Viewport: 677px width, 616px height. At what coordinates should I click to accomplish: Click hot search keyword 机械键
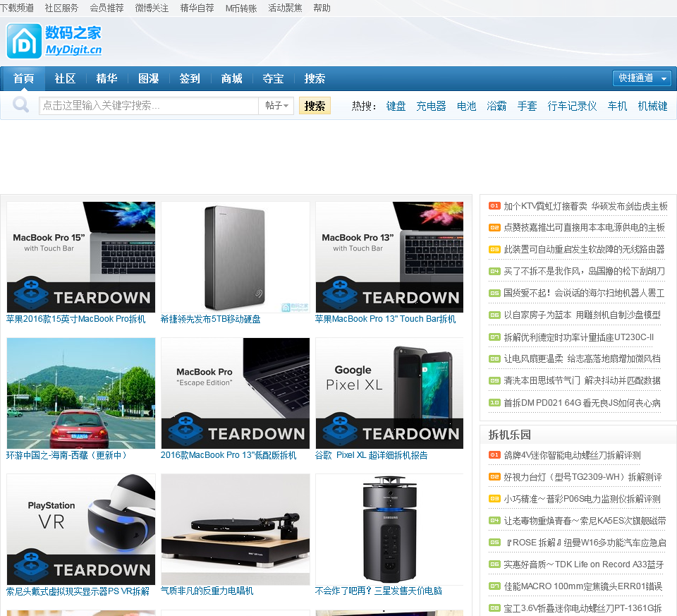[x=653, y=106]
